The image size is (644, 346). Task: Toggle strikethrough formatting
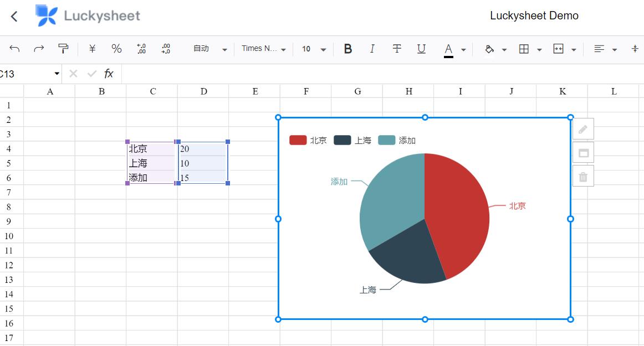397,49
